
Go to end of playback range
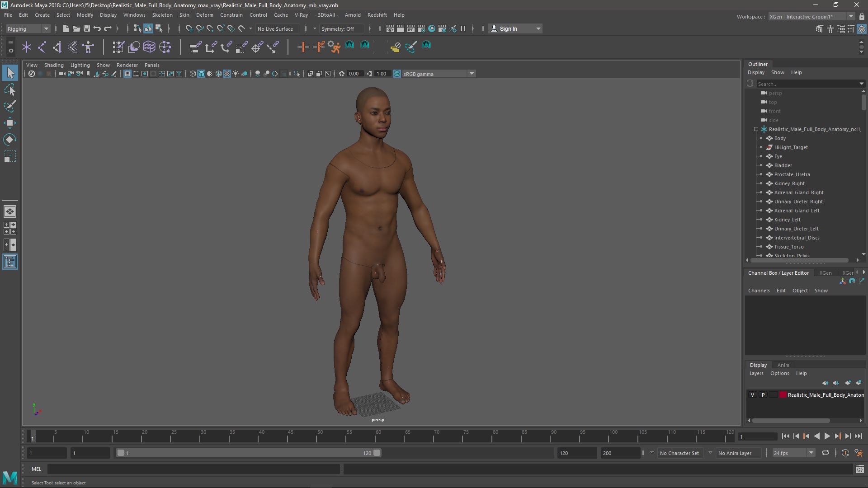[858, 436]
